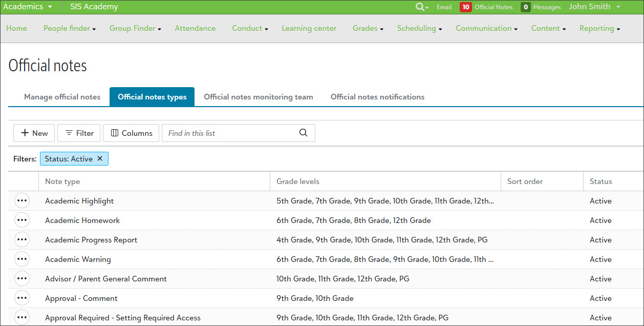
Task: Open ellipsis menu for Approval - Comment row
Action: (x=22, y=298)
